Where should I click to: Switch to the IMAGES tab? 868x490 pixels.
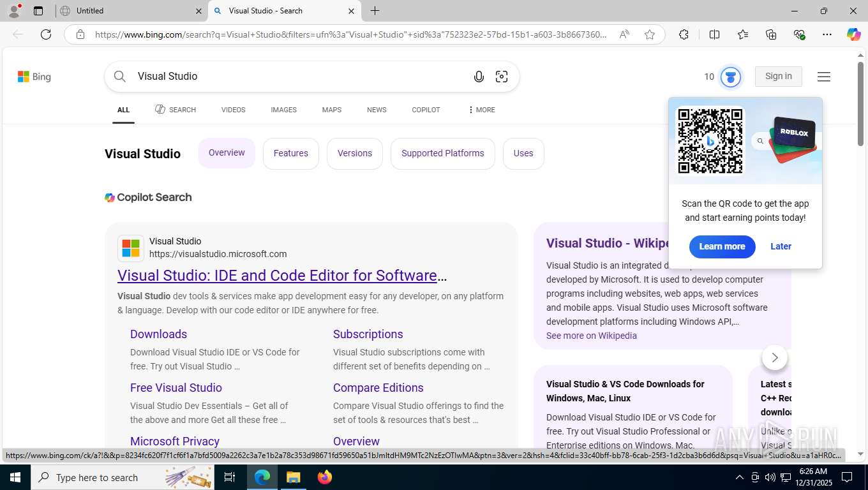(x=283, y=110)
